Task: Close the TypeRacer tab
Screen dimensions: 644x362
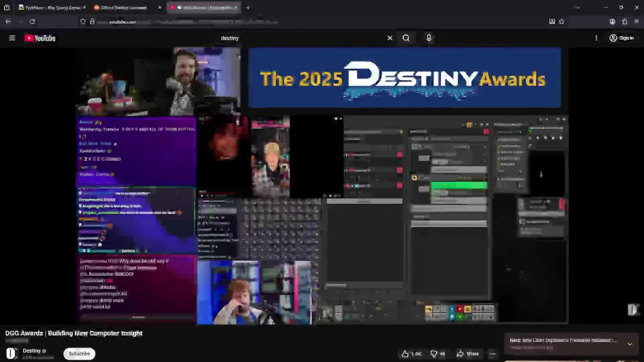Action: coord(84,8)
